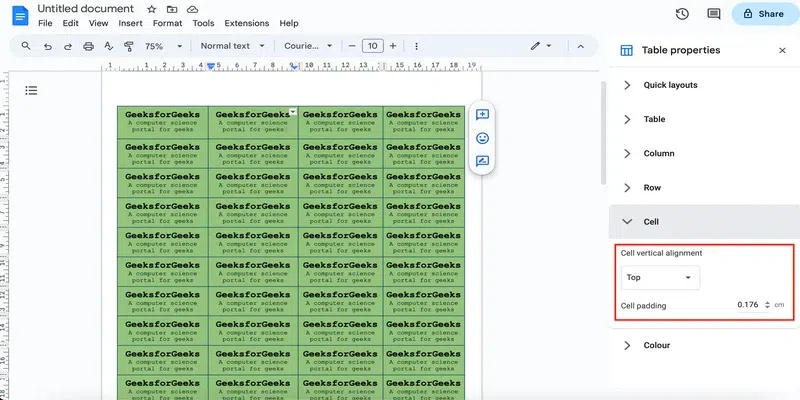Click the font size field showing 10
800x400 pixels.
372,46
